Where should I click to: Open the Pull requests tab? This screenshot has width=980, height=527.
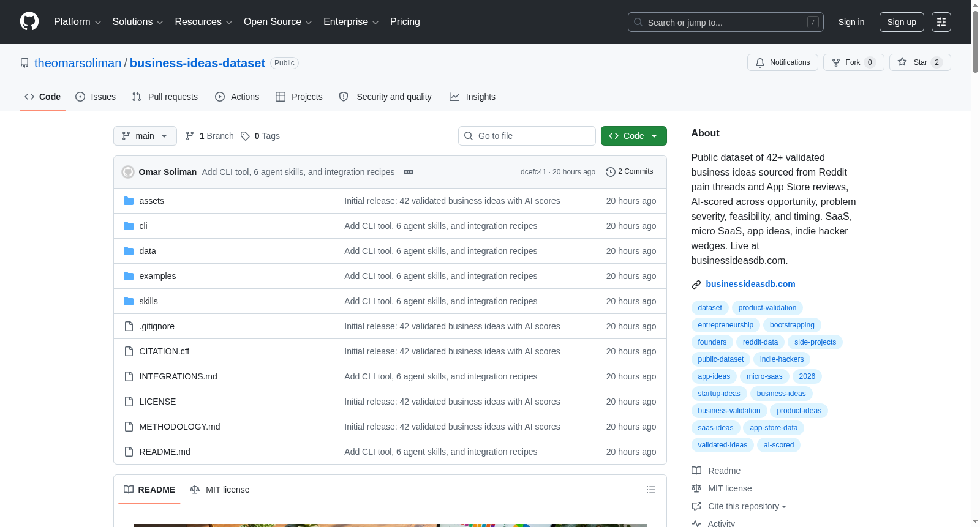click(165, 97)
